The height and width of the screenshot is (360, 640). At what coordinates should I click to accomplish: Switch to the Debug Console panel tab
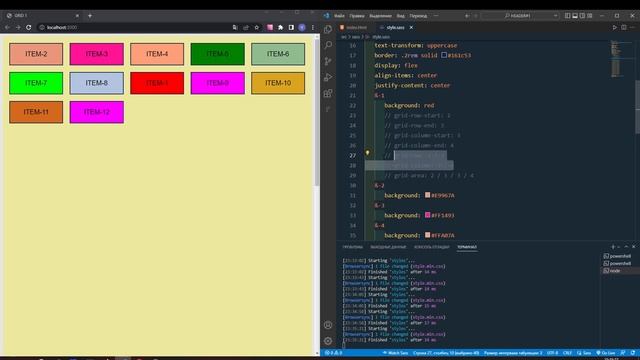[x=431, y=247]
